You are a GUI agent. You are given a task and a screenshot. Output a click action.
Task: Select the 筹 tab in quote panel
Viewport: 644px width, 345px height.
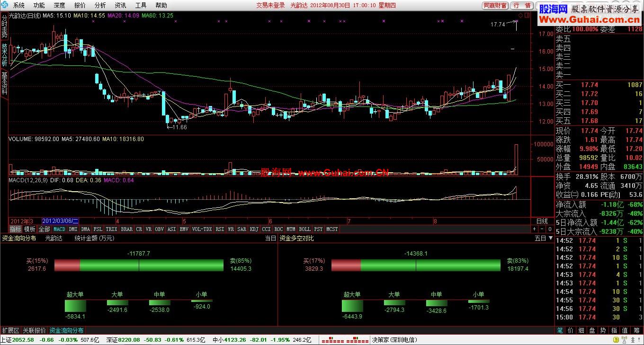click(637, 330)
